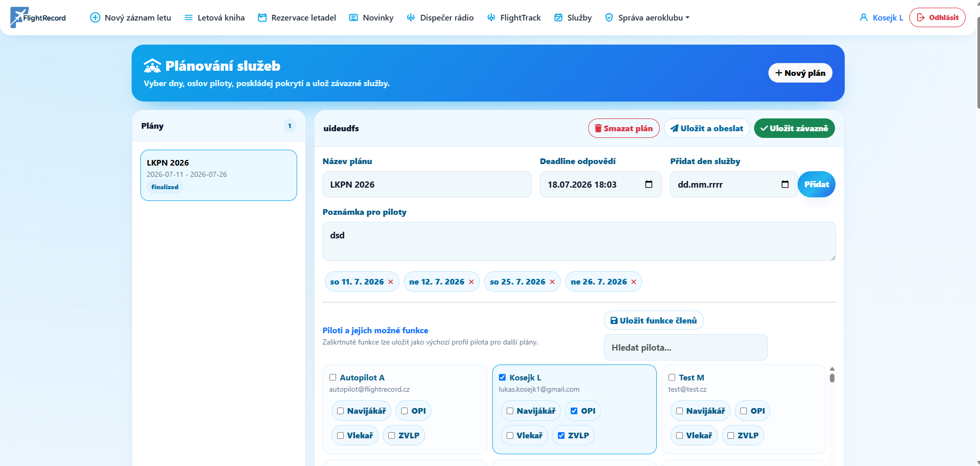Open the Deadline odpovědí calendar picker icon
The width and height of the screenshot is (980, 466).
tap(649, 185)
